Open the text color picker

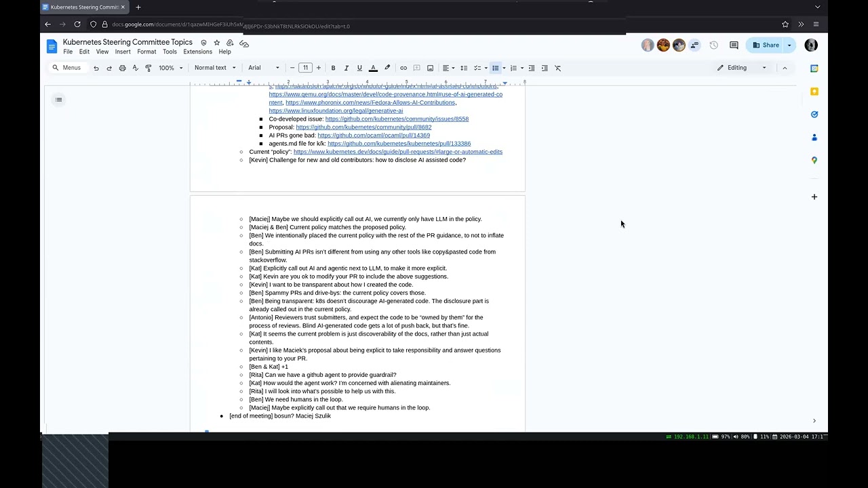(373, 68)
